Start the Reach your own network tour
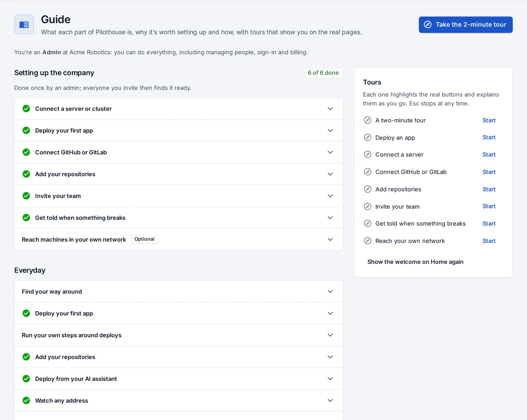Screen dimensions: 527x420 click(x=489, y=241)
